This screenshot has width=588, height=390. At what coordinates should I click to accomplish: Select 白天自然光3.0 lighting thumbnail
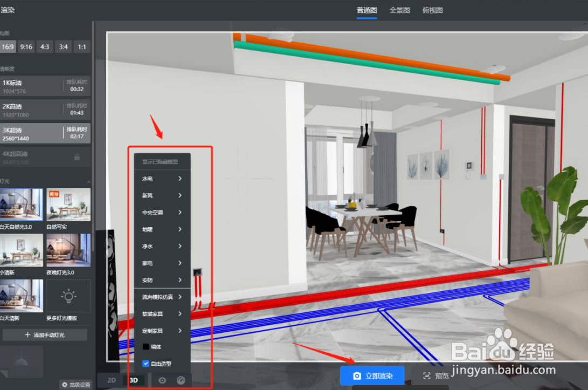[21, 205]
